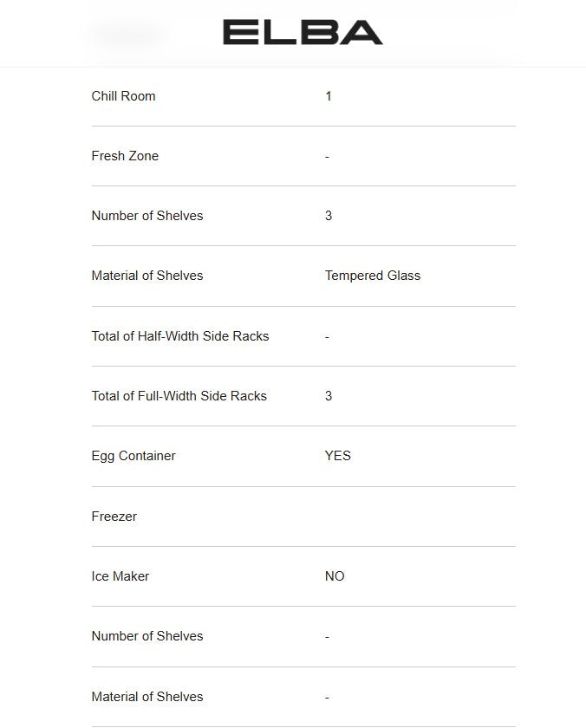The image size is (586, 728).
Task: Select the Chill Room value 1
Action: (329, 96)
